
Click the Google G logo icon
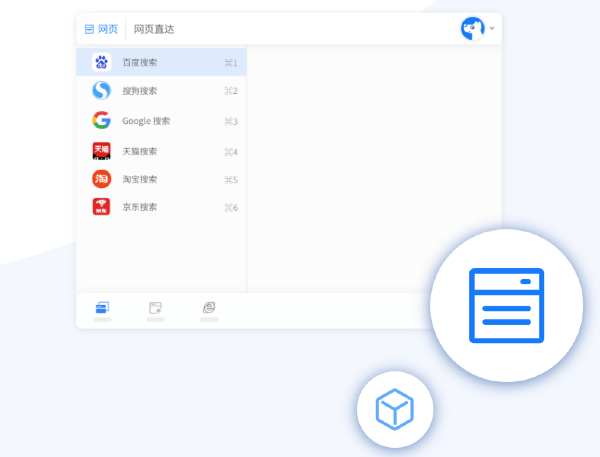click(101, 121)
